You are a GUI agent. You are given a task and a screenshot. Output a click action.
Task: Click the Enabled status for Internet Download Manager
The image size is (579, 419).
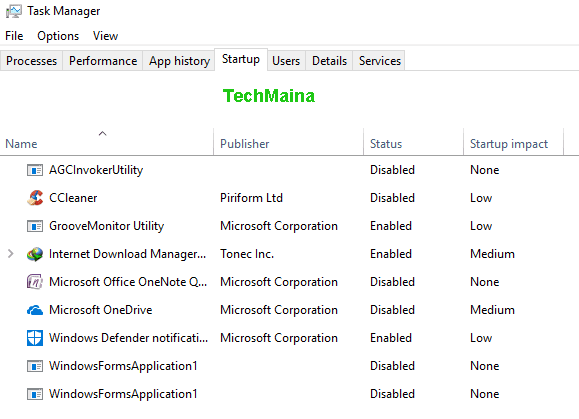click(x=391, y=254)
